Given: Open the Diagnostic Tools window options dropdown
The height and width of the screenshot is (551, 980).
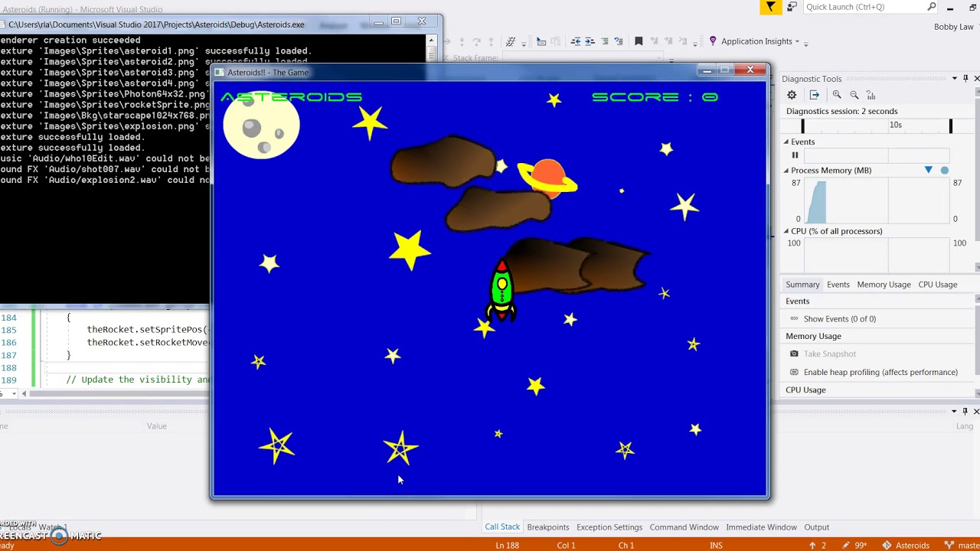Looking at the screenshot, I should tap(954, 78).
